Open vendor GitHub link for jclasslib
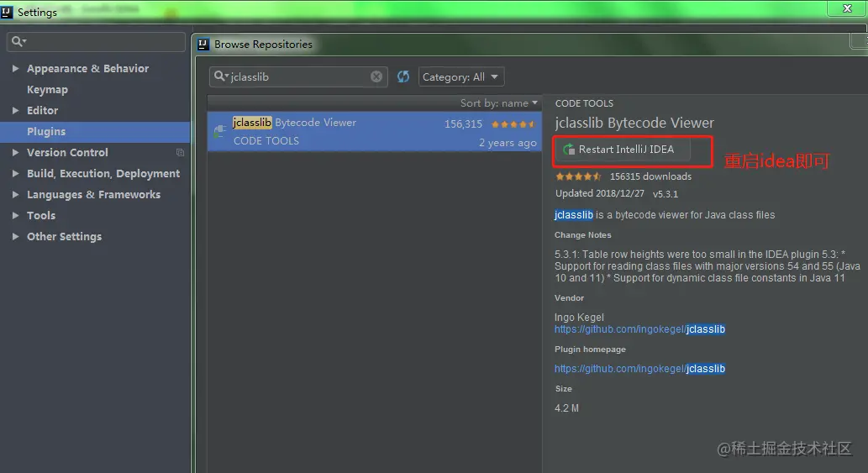Image resolution: width=868 pixels, height=473 pixels. coord(639,329)
